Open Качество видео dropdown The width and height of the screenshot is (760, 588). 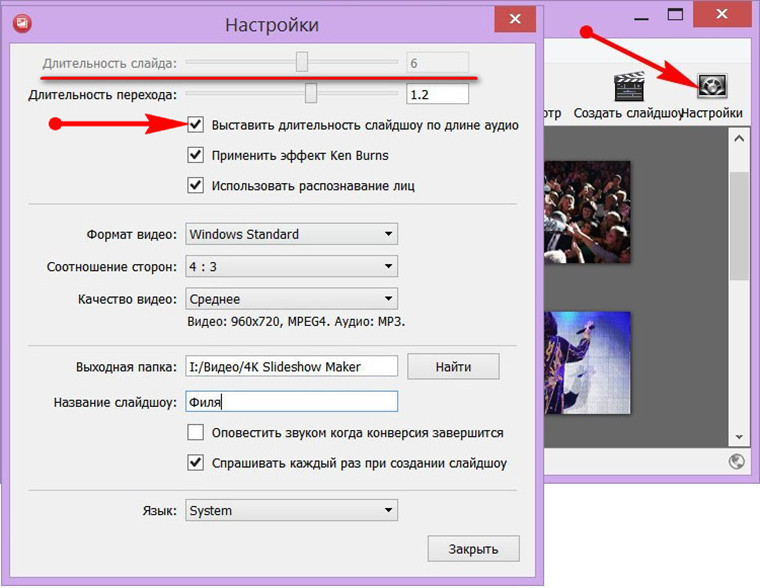291,299
